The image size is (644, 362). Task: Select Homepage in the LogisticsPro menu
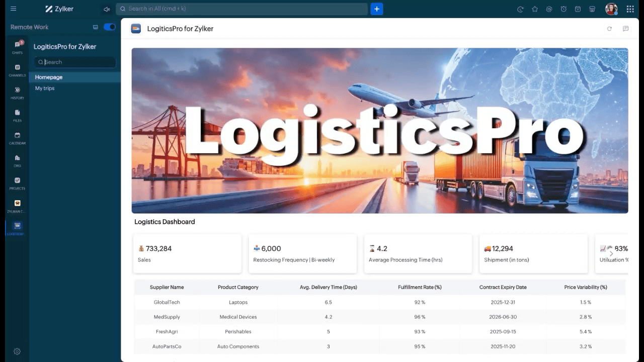[75, 77]
